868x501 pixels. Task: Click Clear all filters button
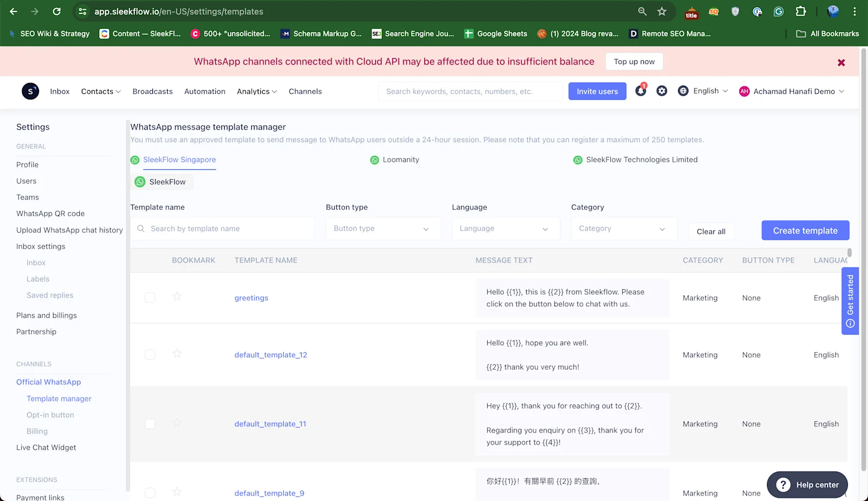[x=711, y=231]
